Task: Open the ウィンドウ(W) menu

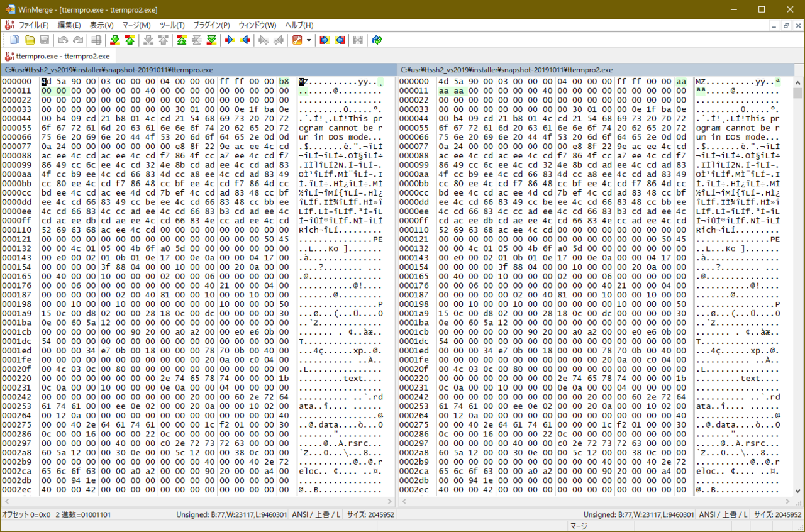Action: click(257, 25)
